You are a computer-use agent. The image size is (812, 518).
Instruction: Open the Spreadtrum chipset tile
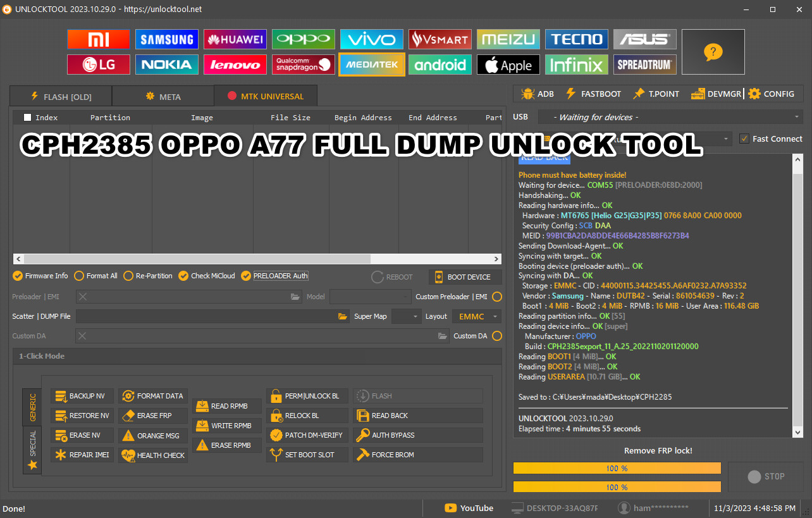pos(645,65)
